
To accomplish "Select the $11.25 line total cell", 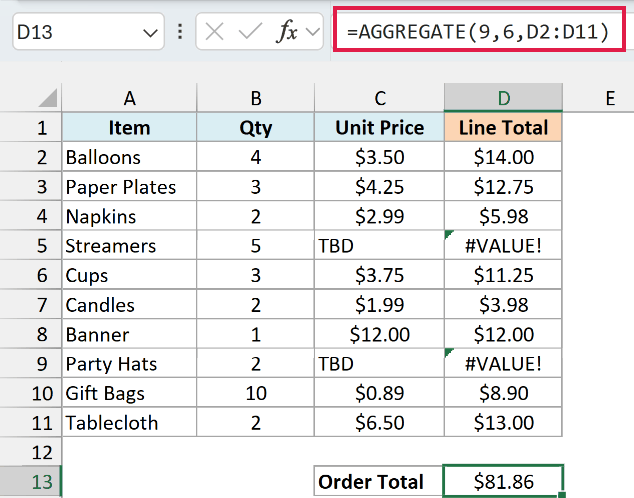I will tap(503, 275).
